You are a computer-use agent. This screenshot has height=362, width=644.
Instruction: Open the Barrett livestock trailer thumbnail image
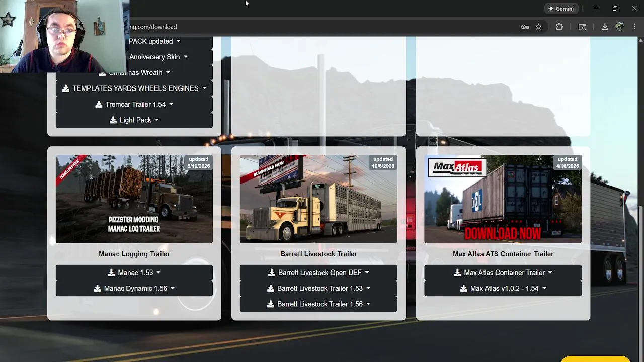318,199
